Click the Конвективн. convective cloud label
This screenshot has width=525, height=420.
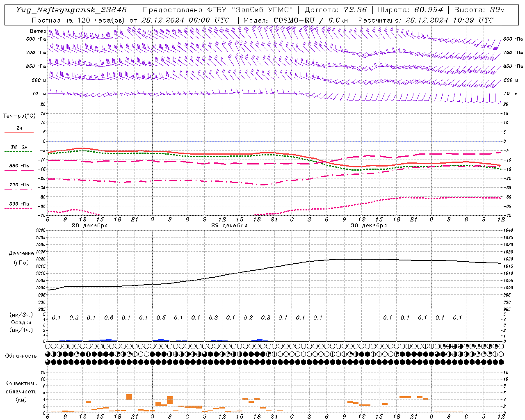point(21,383)
